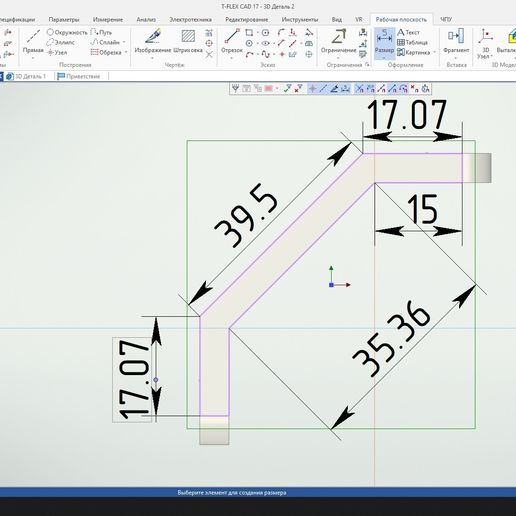Switch to the Анализ ribbon tab
This screenshot has width=516, height=516.
point(146,20)
